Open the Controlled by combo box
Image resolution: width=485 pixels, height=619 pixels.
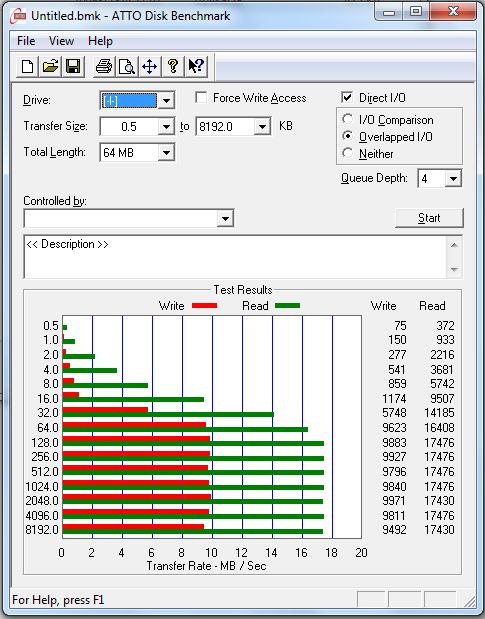129,218
